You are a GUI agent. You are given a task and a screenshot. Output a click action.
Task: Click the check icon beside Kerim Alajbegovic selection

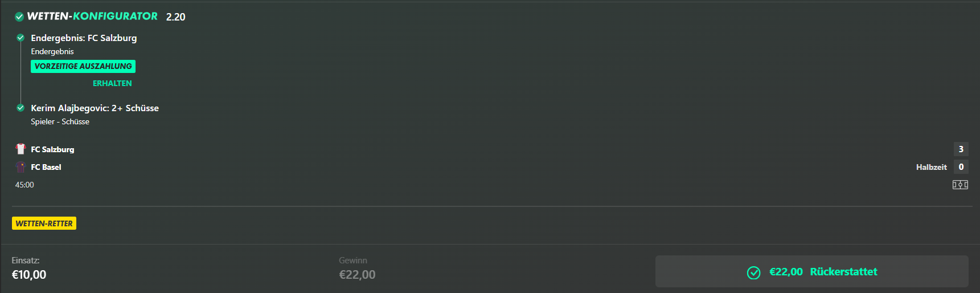[x=20, y=108]
